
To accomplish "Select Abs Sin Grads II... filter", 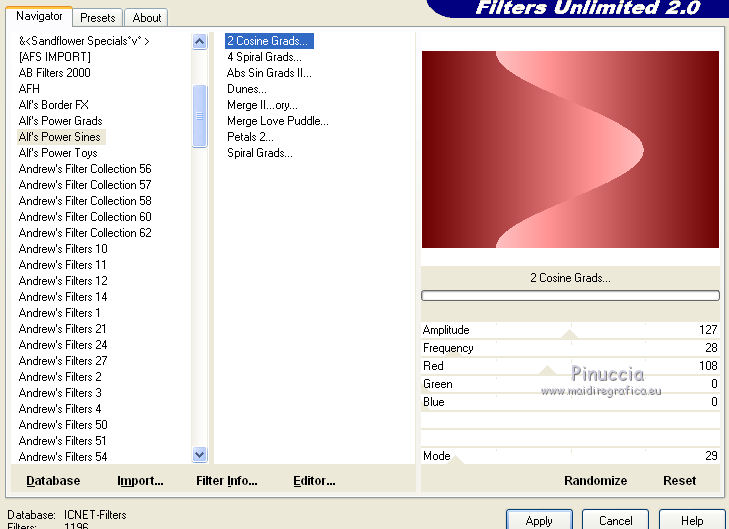I will 269,73.
